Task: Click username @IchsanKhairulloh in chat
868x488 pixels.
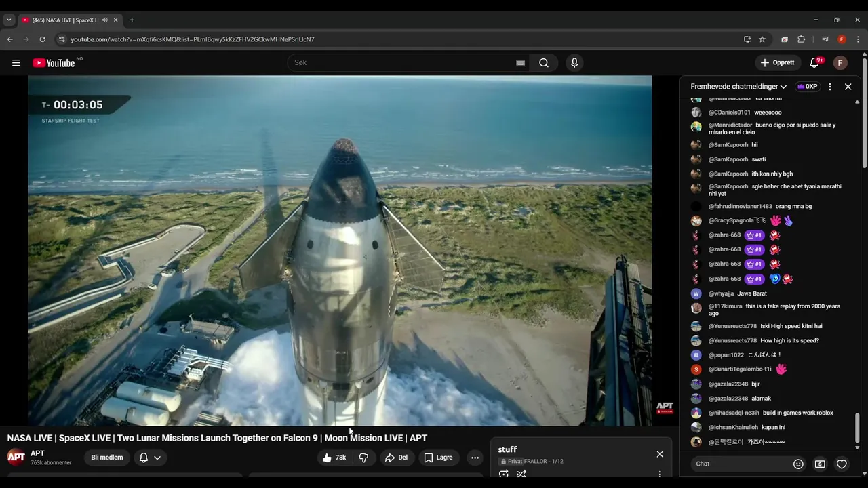Action: coord(734,428)
